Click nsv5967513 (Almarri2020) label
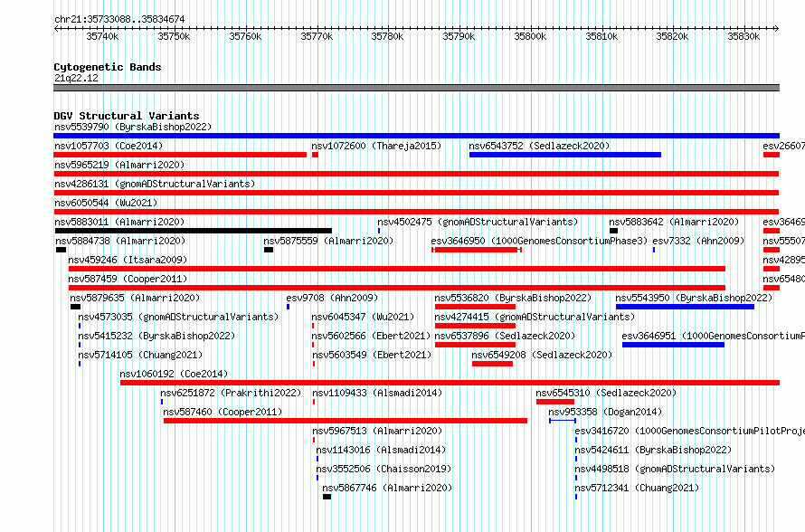Image resolution: width=805 pixels, height=532 pixels. pyautogui.click(x=377, y=431)
